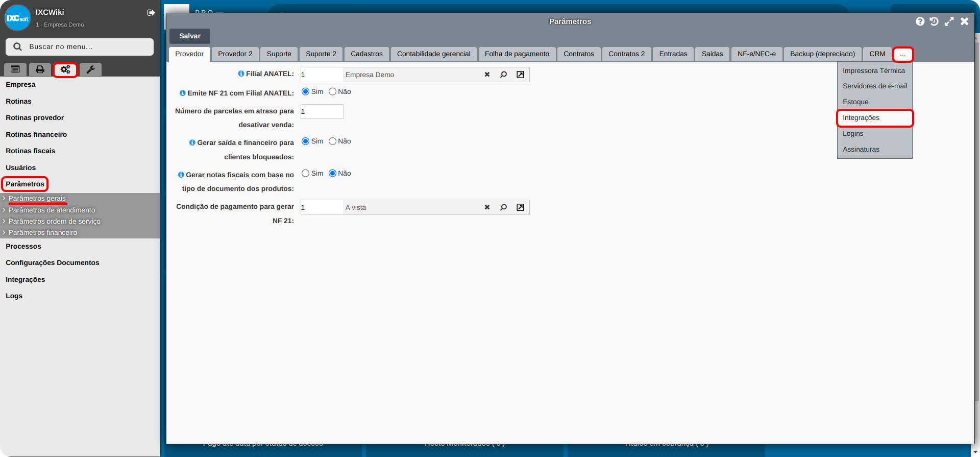980x457 pixels.
Task: Open the list view sidebar tab icon
Action: 15,69
